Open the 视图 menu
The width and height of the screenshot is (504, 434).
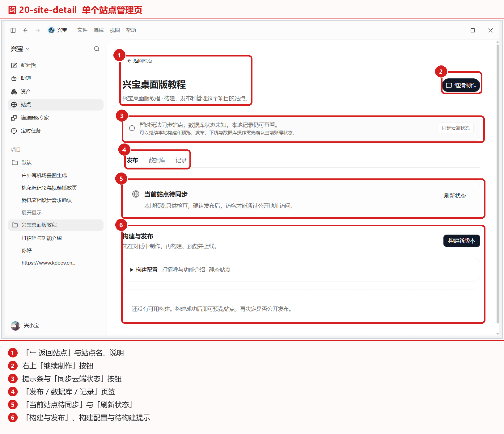click(x=115, y=30)
